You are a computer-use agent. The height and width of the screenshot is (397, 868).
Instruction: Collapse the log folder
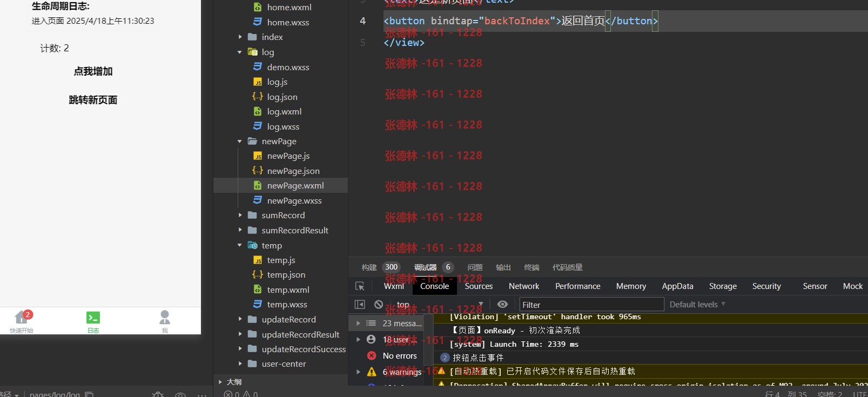coord(240,52)
